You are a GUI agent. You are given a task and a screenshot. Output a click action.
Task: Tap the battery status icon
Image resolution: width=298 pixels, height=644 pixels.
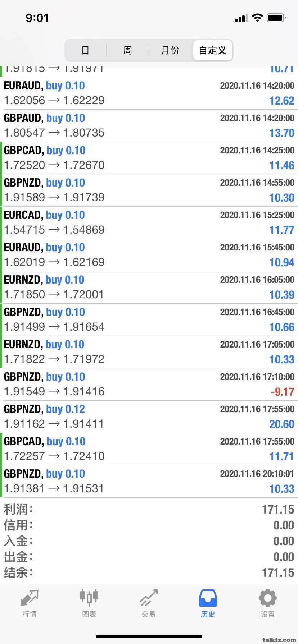pyautogui.click(x=276, y=18)
